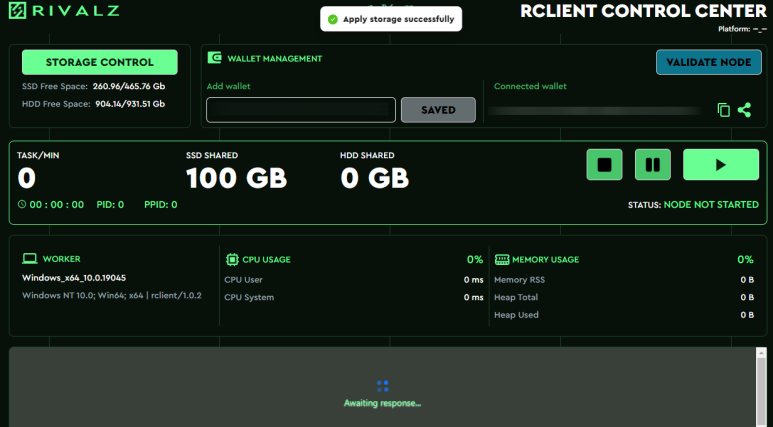The image size is (773, 427).
Task: Click the 'Connected wallet' label
Action: pos(530,86)
